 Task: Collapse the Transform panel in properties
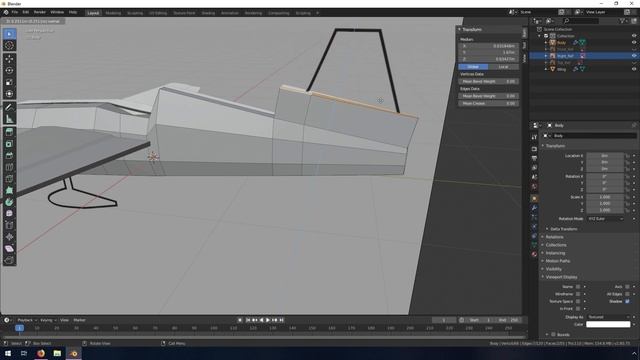(x=555, y=146)
